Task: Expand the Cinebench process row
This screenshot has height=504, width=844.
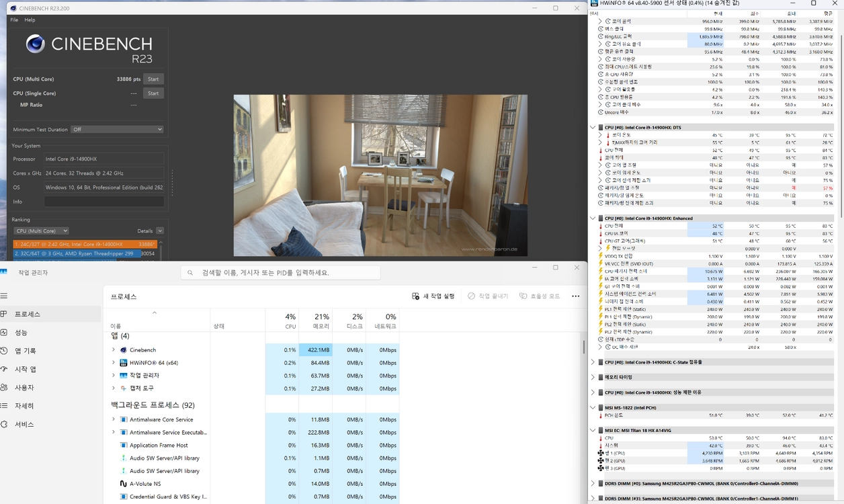Action: click(x=114, y=350)
